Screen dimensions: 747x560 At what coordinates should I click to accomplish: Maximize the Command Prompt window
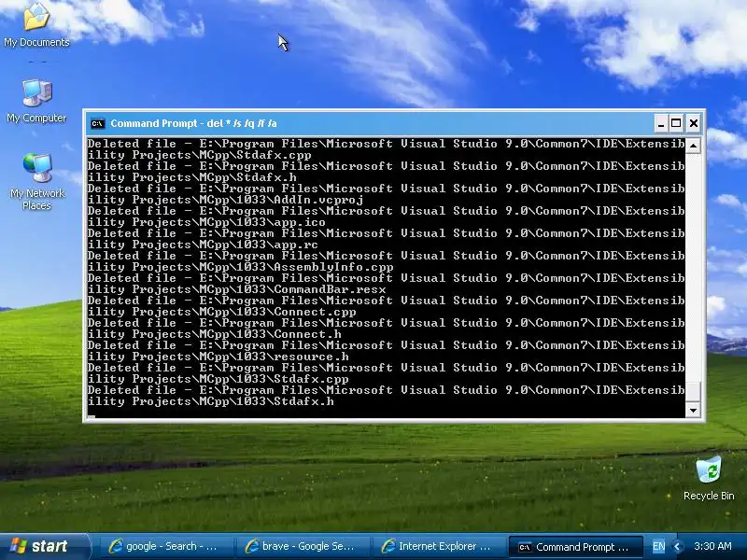click(x=676, y=124)
